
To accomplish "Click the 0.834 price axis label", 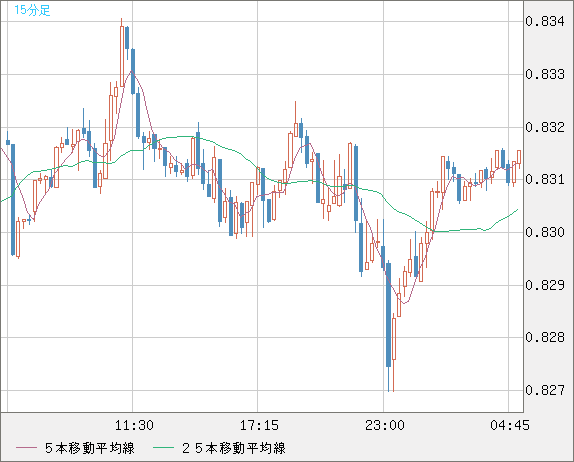I will 545,21.
